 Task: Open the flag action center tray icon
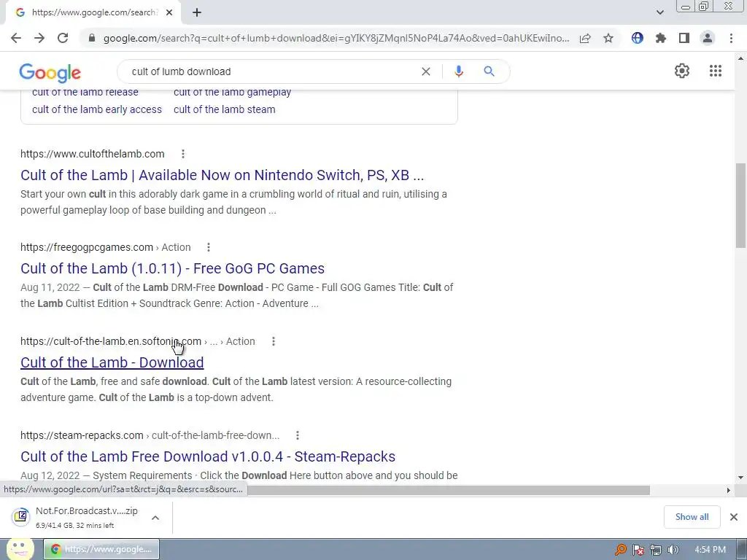click(638, 550)
